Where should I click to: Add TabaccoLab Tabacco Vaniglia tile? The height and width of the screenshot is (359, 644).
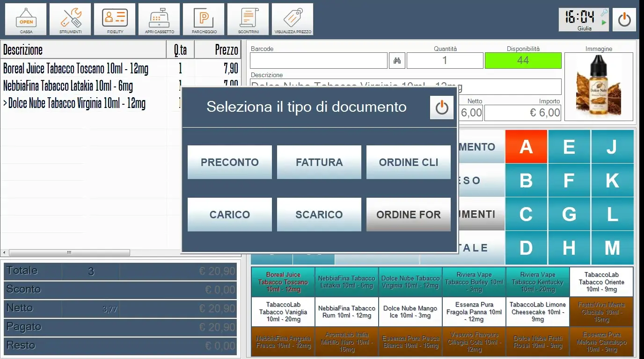(283, 312)
